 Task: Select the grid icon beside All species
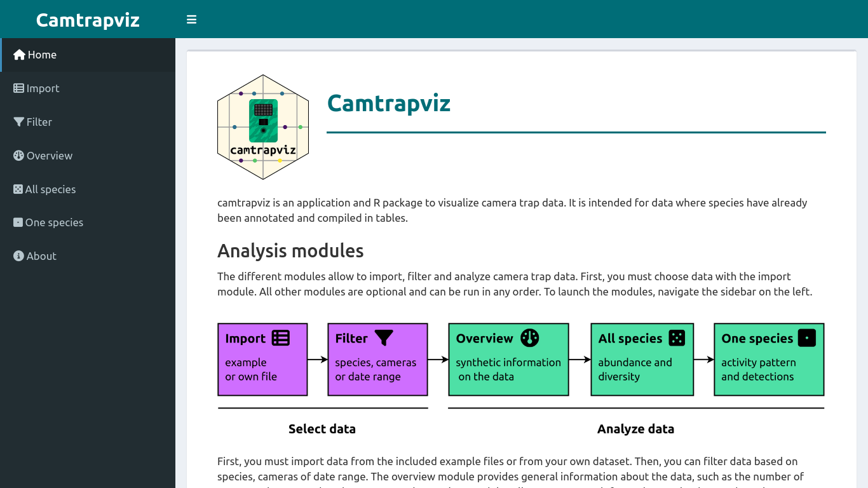click(x=18, y=189)
